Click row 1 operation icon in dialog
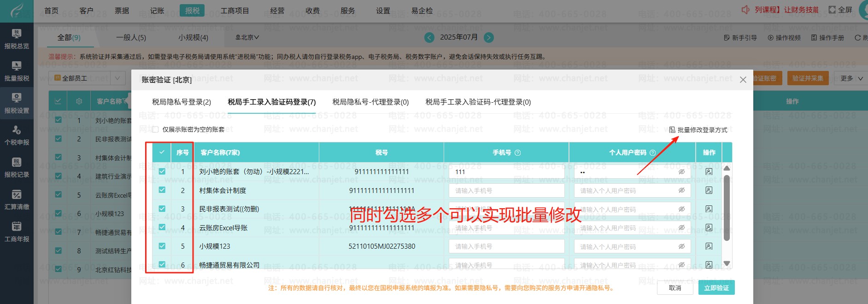Screen dimensions: 868x304 (x=709, y=172)
